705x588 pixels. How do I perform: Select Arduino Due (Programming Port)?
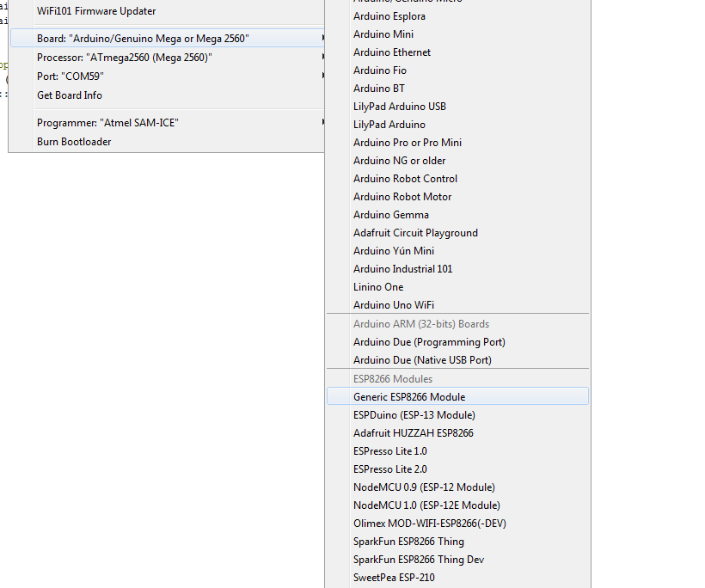457,342
